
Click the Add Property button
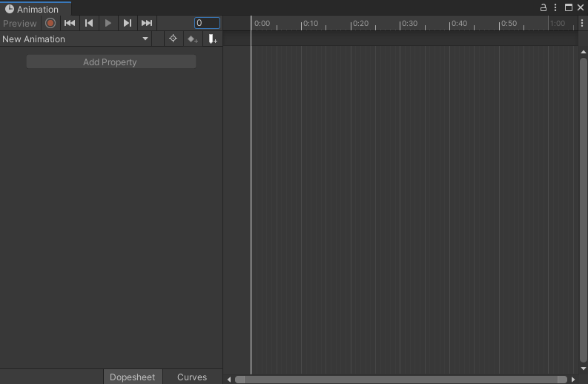point(111,62)
